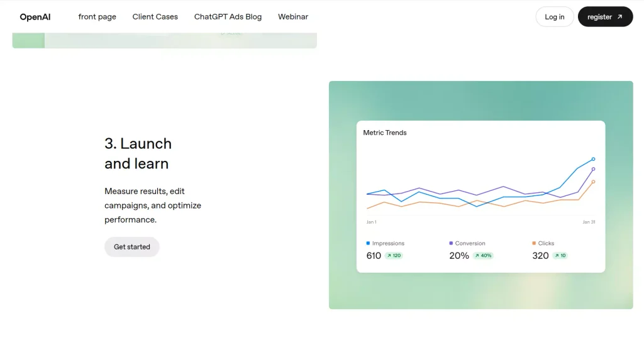The height and width of the screenshot is (338, 644).
Task: Click the blue Impressions legend square
Action: coord(368,243)
